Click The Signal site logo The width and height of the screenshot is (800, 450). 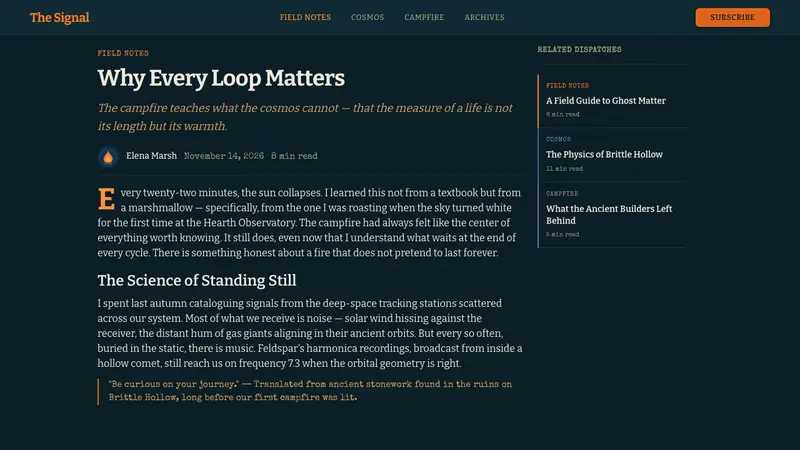click(59, 17)
